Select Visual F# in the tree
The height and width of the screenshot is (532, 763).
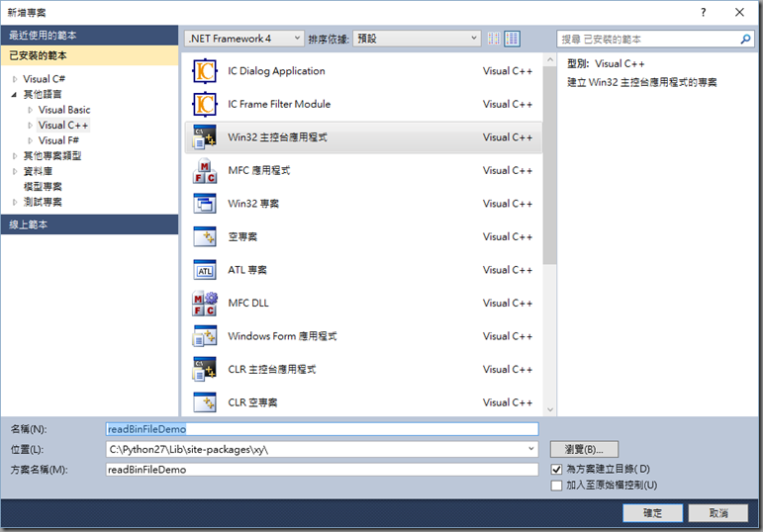[58, 140]
